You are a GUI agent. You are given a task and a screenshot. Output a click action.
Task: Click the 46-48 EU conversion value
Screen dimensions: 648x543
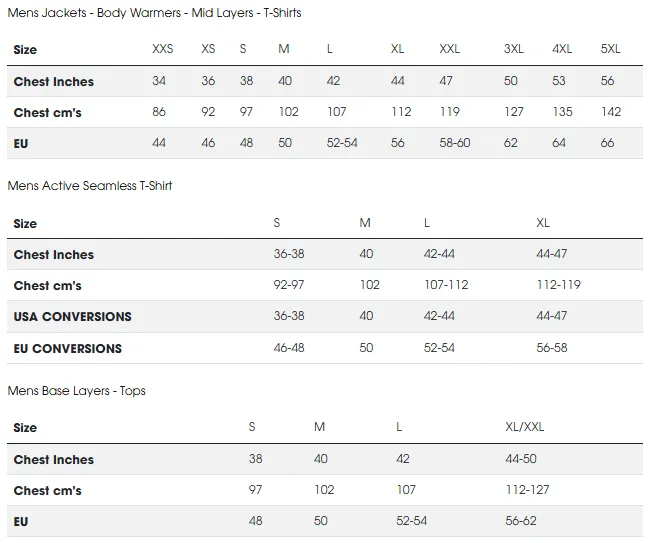tap(289, 348)
